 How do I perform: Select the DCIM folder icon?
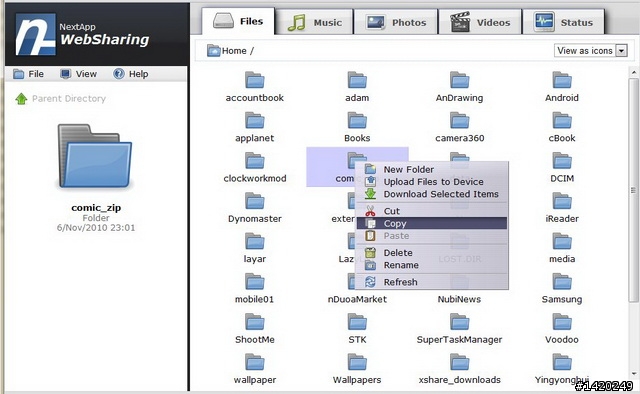(x=562, y=161)
